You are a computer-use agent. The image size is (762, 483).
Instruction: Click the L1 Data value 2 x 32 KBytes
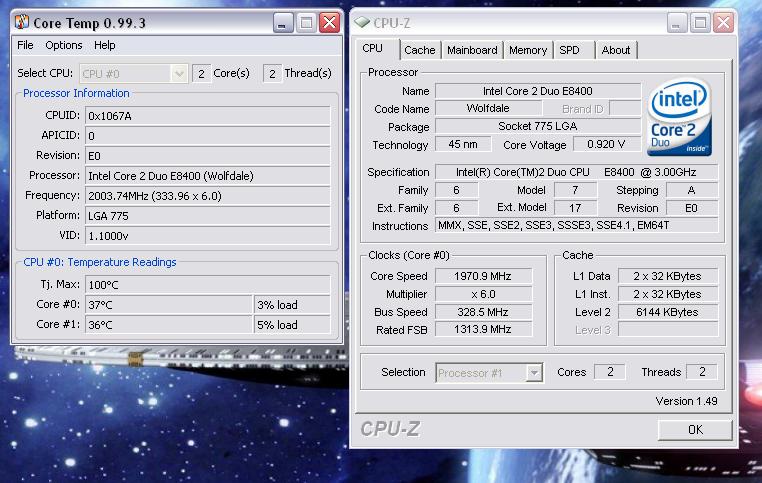[668, 276]
